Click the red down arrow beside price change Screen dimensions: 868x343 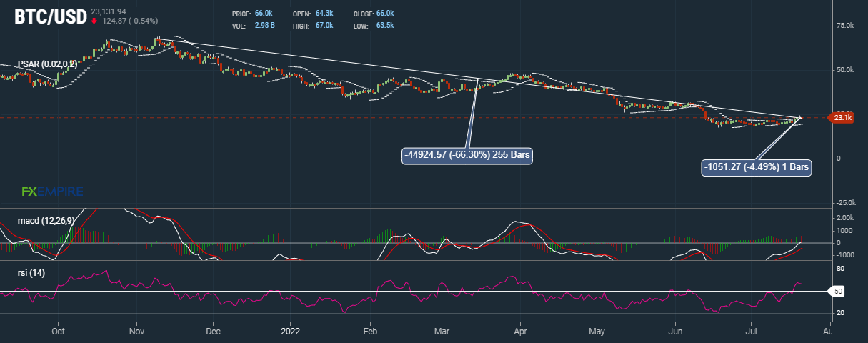[x=94, y=21]
